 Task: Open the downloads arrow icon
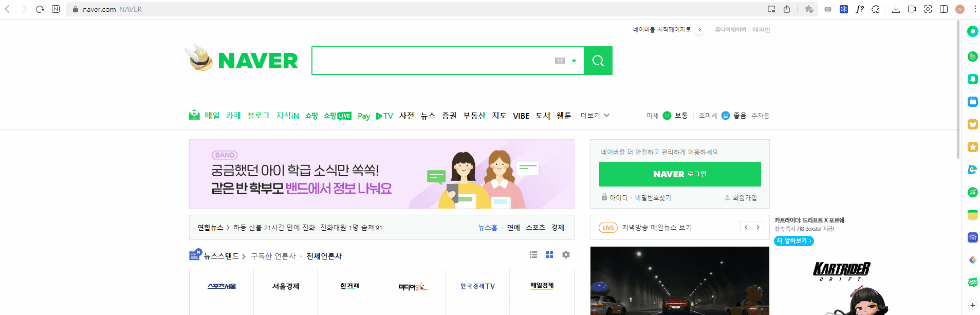click(x=896, y=9)
